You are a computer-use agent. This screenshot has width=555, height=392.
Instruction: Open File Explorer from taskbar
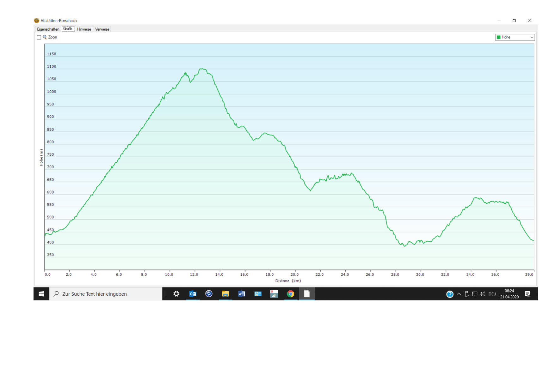(x=225, y=294)
